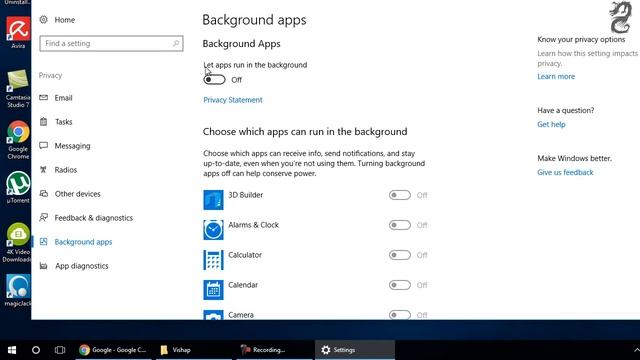Image resolution: width=640 pixels, height=360 pixels.
Task: Select the App diagnostics chart icon
Action: pos(44,266)
